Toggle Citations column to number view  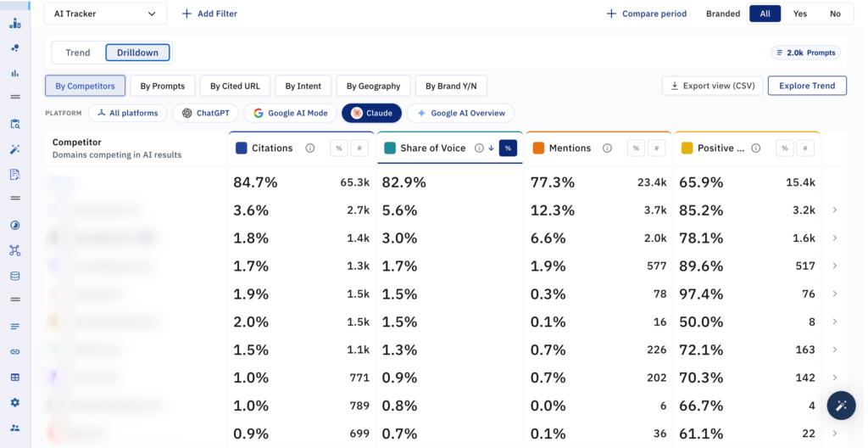(x=359, y=148)
